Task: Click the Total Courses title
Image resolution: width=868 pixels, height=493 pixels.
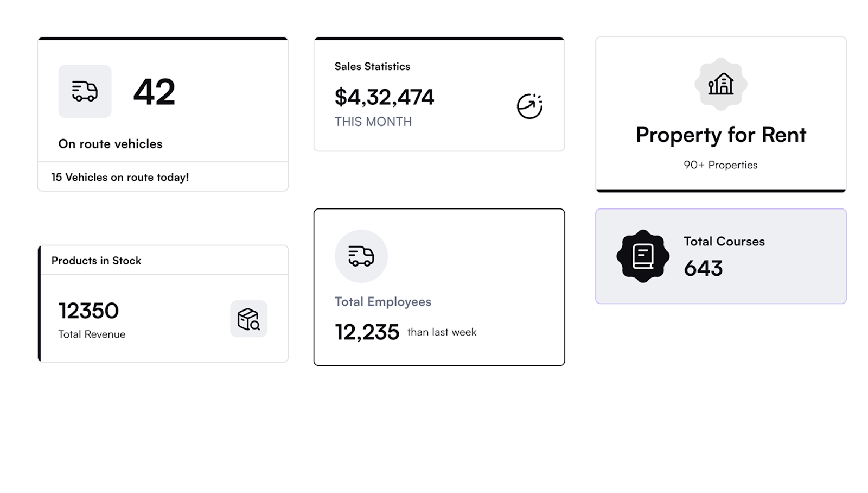Action: coord(724,242)
